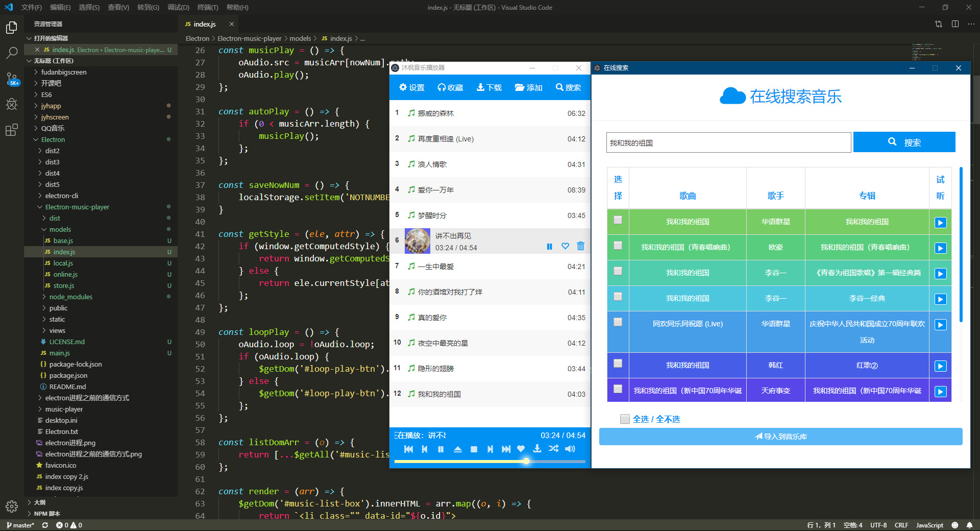Expand the node_modules folder

click(101, 297)
